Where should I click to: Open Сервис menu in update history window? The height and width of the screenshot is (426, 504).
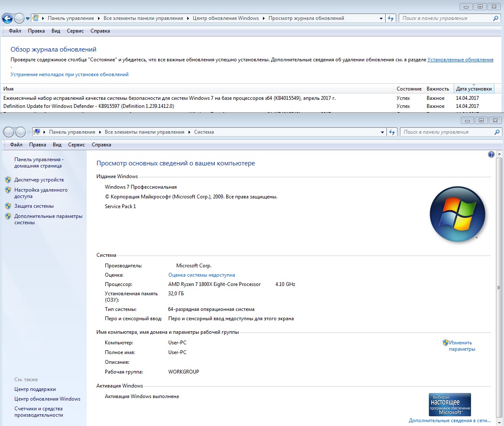75,31
